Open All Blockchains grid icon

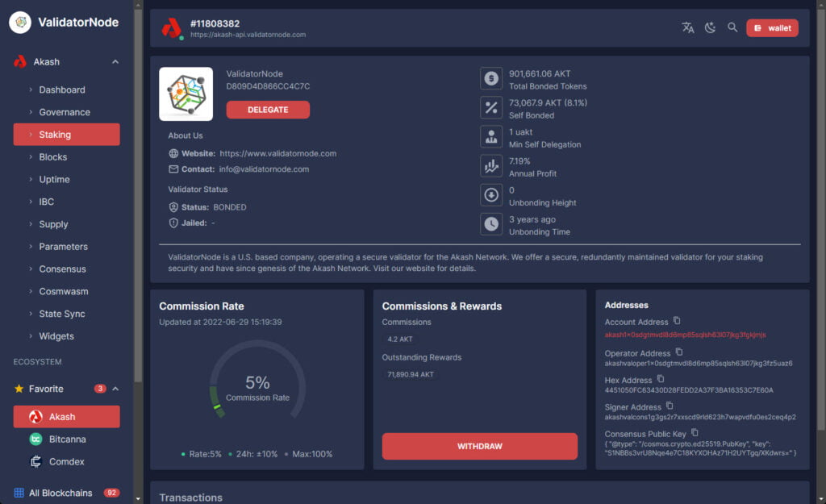point(19,493)
